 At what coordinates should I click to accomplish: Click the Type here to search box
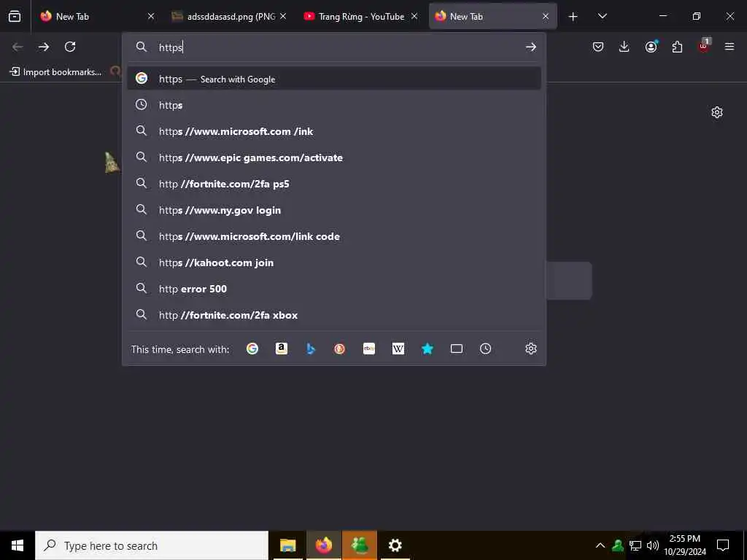click(152, 545)
